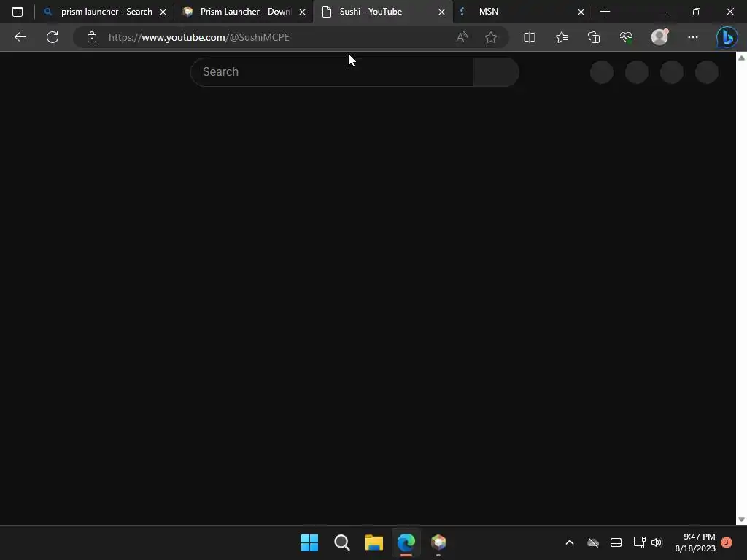The image size is (747, 560).
Task: Show hidden system tray icons
Action: 569,542
